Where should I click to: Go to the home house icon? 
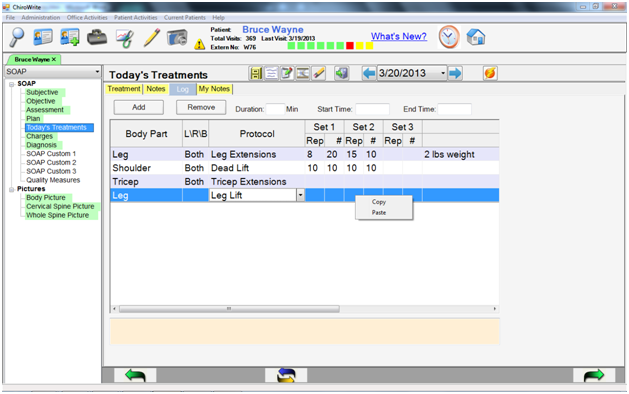pos(476,37)
